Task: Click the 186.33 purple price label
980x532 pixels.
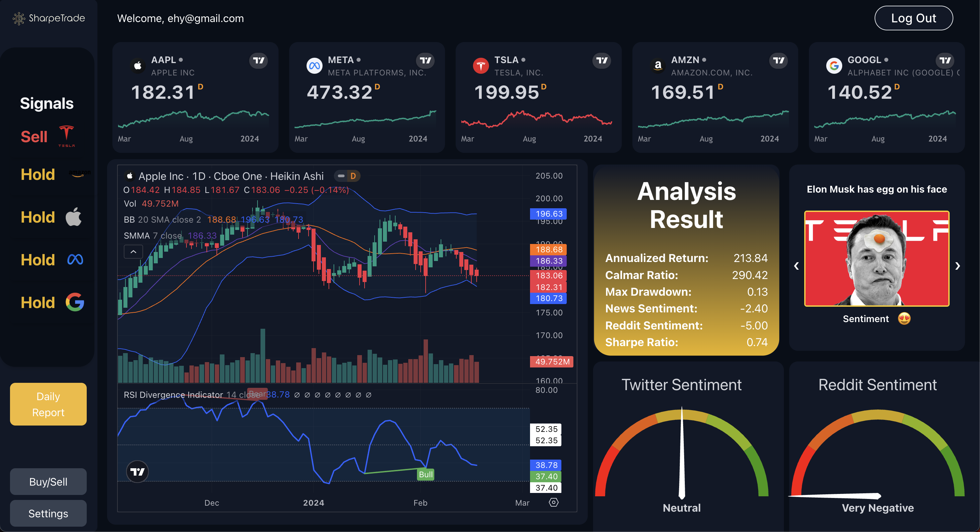Action: coord(548,261)
